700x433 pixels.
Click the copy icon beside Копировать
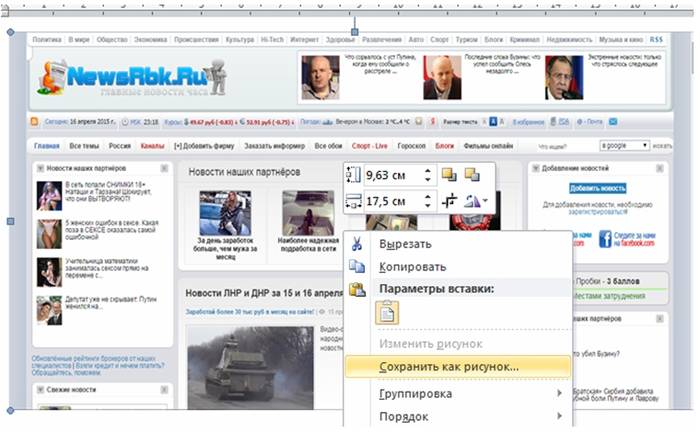[x=358, y=267]
